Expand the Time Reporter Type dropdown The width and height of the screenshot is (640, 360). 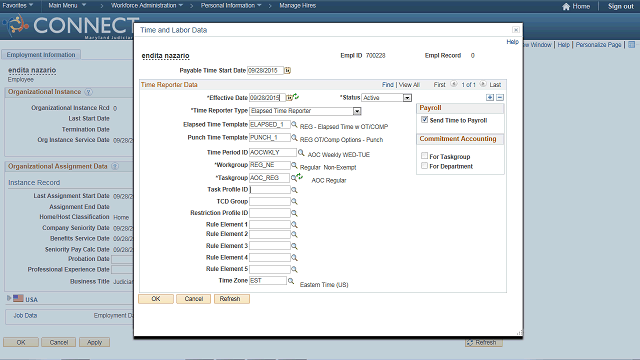point(357,111)
